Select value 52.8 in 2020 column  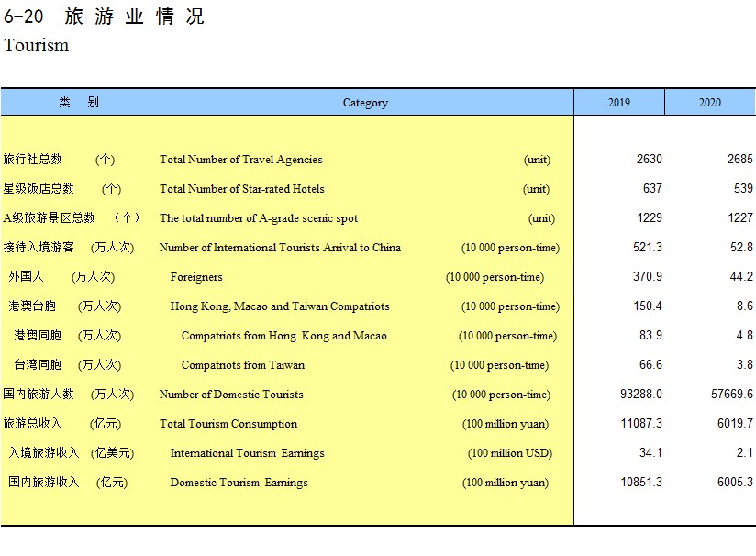741,248
